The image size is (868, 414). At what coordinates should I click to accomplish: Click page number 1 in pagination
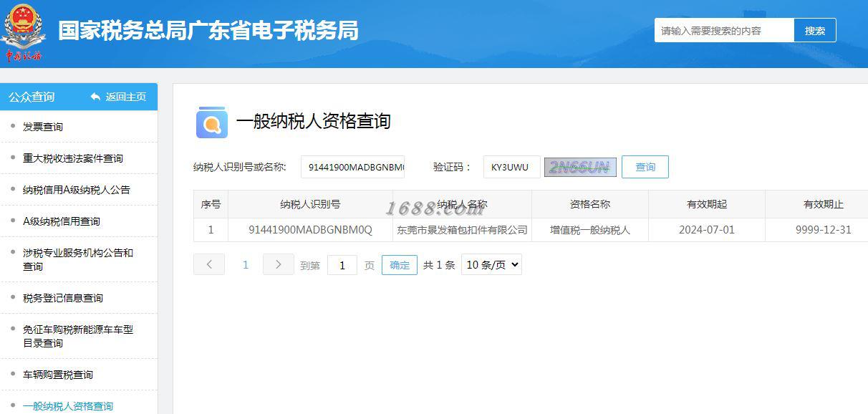pyautogui.click(x=246, y=265)
